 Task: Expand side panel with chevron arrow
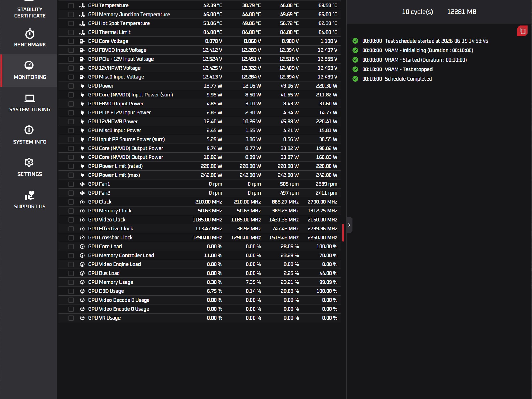[x=349, y=225]
